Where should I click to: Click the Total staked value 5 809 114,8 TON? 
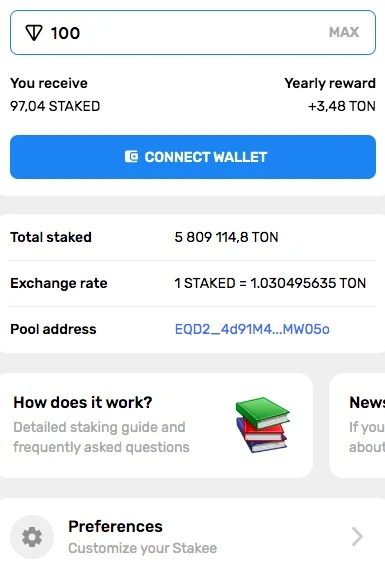click(x=226, y=237)
